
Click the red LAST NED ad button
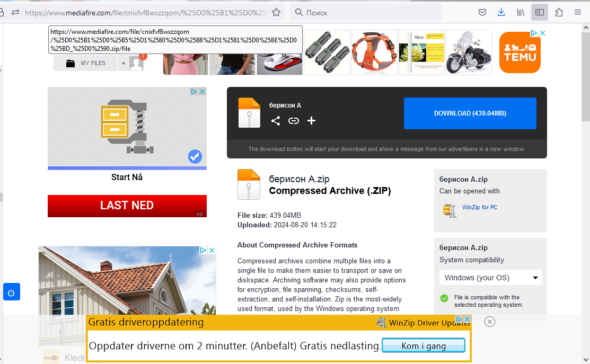tap(127, 206)
